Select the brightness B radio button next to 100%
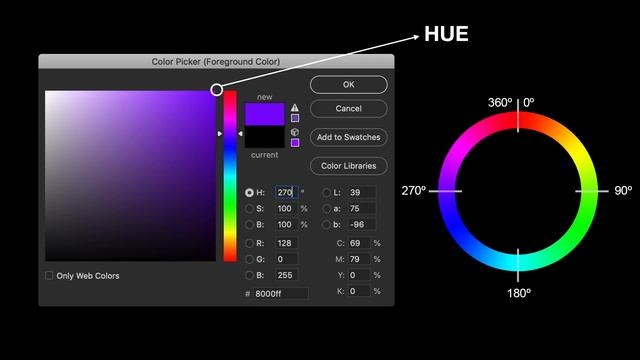This screenshot has height=360, width=640. [249, 224]
